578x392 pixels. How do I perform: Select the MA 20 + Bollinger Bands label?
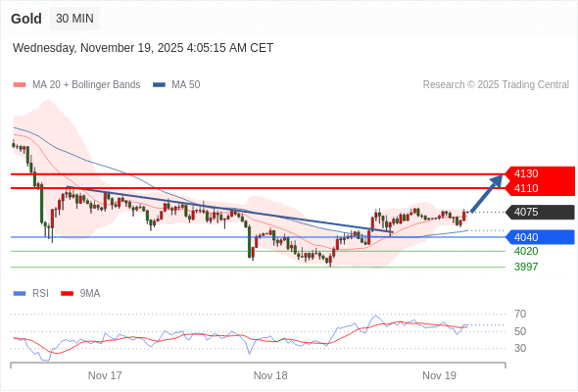pyautogui.click(x=86, y=85)
